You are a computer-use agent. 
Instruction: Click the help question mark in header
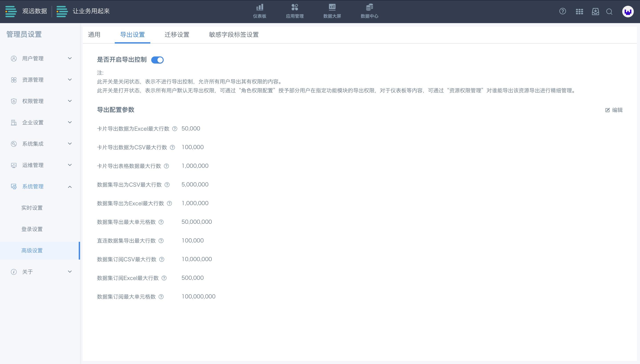pos(562,11)
